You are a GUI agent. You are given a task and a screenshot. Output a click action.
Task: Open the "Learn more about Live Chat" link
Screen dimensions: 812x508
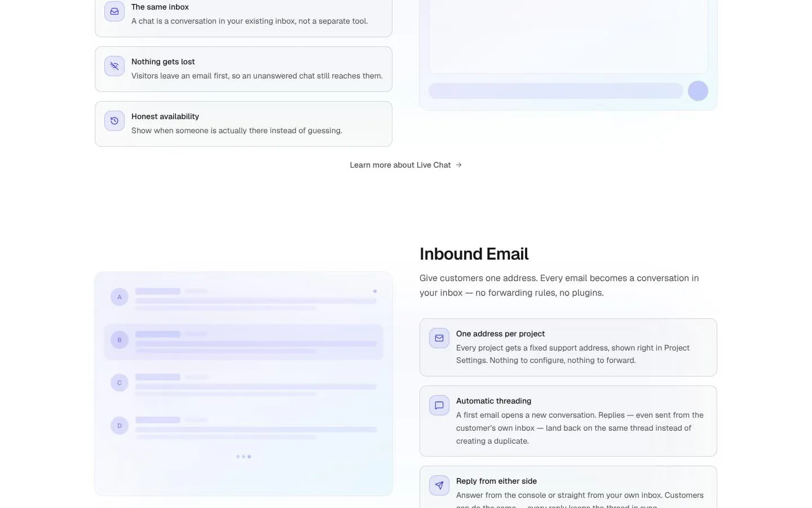(406, 165)
